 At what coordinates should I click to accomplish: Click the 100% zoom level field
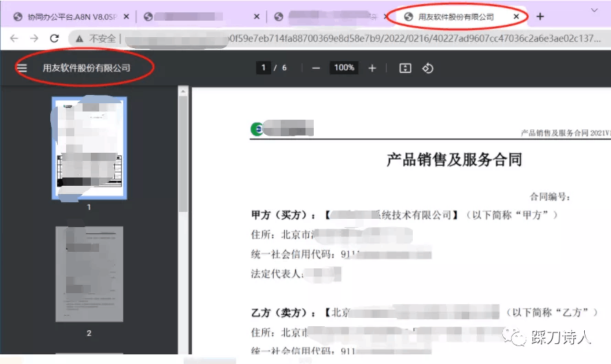pyautogui.click(x=344, y=68)
